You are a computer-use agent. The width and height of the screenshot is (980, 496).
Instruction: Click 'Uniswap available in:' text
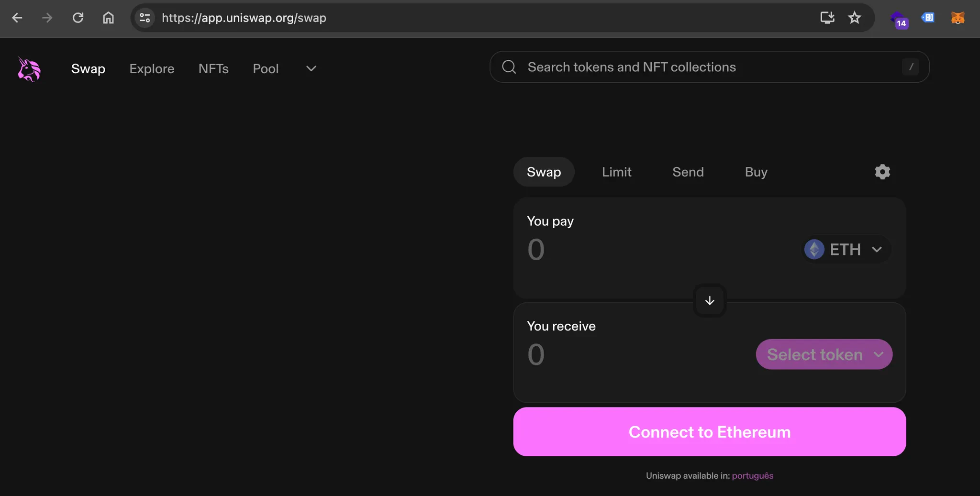688,475
